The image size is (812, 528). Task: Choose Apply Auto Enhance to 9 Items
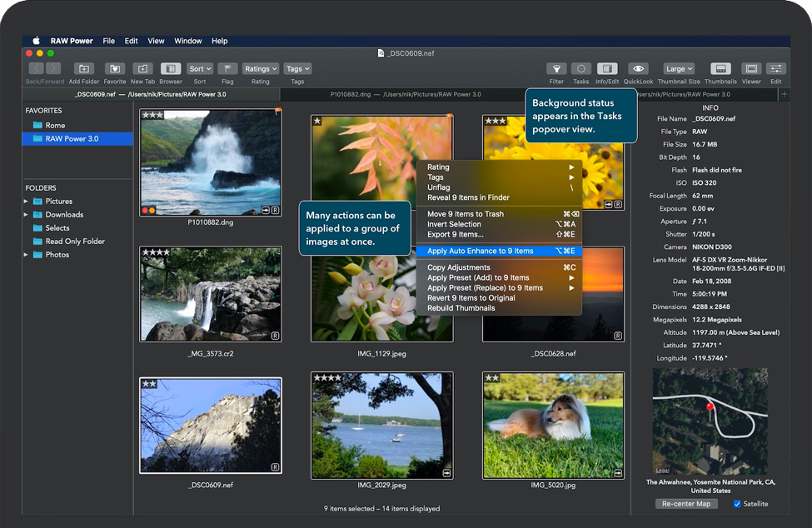click(x=481, y=251)
